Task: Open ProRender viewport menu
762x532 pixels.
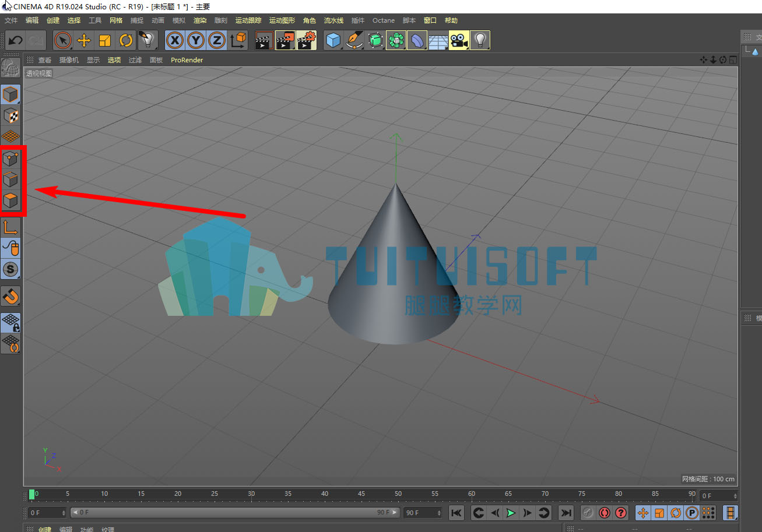Action: (187, 60)
